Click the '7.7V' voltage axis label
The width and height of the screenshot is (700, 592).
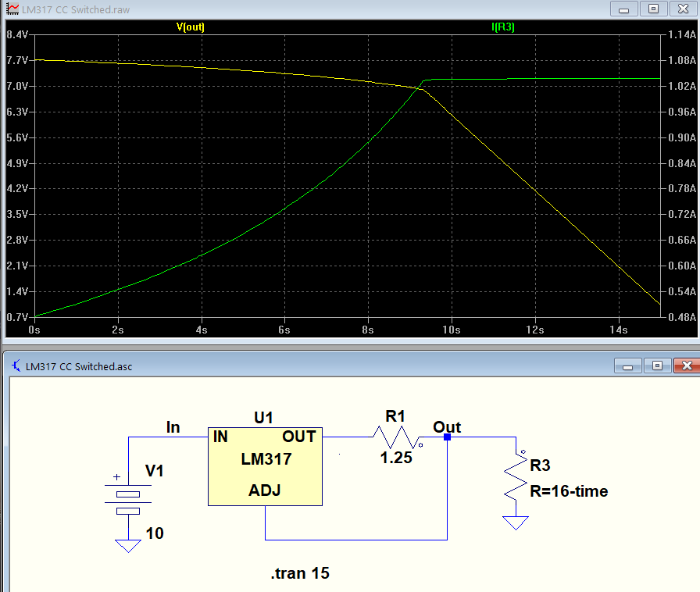(x=17, y=60)
